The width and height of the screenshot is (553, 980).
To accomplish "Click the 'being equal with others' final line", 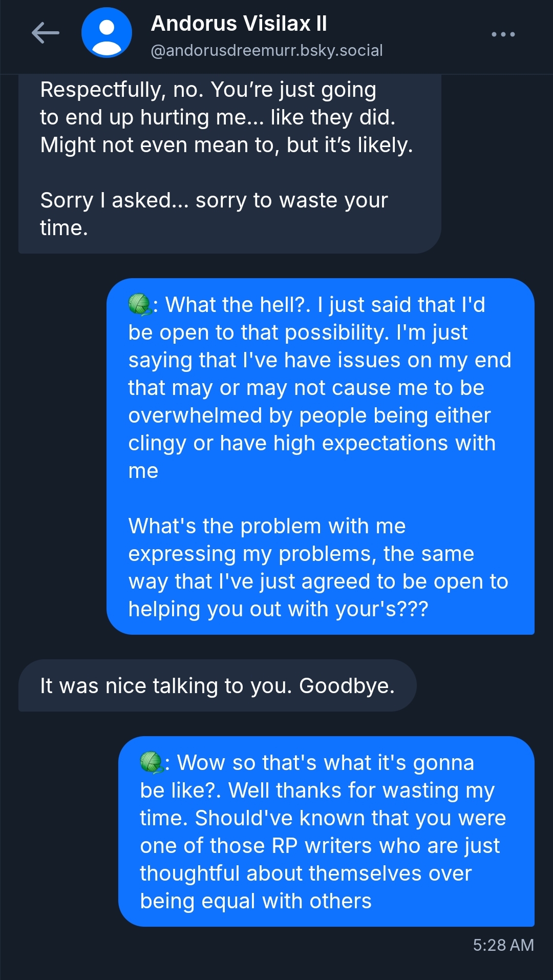I will click(x=256, y=901).
